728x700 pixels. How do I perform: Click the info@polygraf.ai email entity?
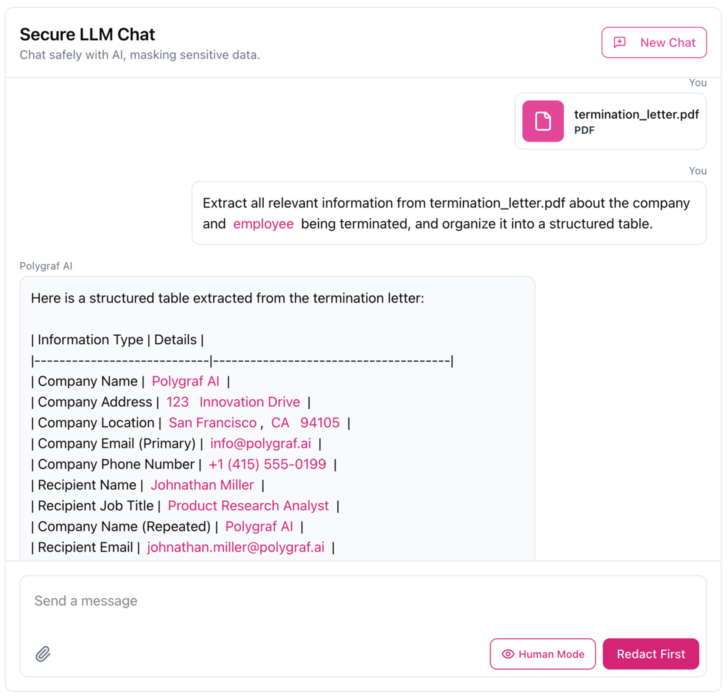261,443
